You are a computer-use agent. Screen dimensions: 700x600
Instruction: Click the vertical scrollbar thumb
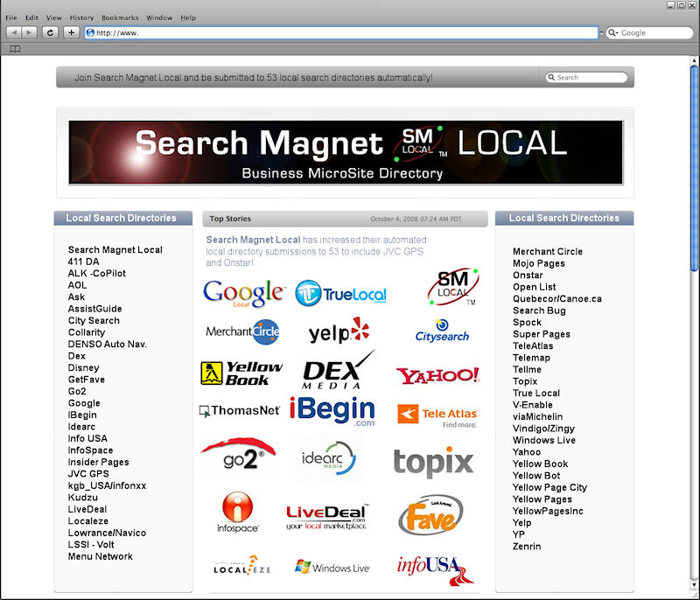[x=694, y=168]
